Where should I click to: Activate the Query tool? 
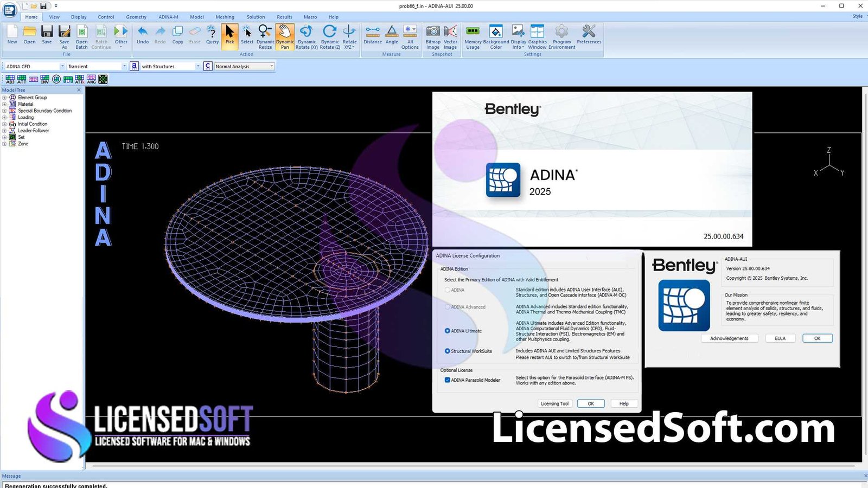(212, 36)
